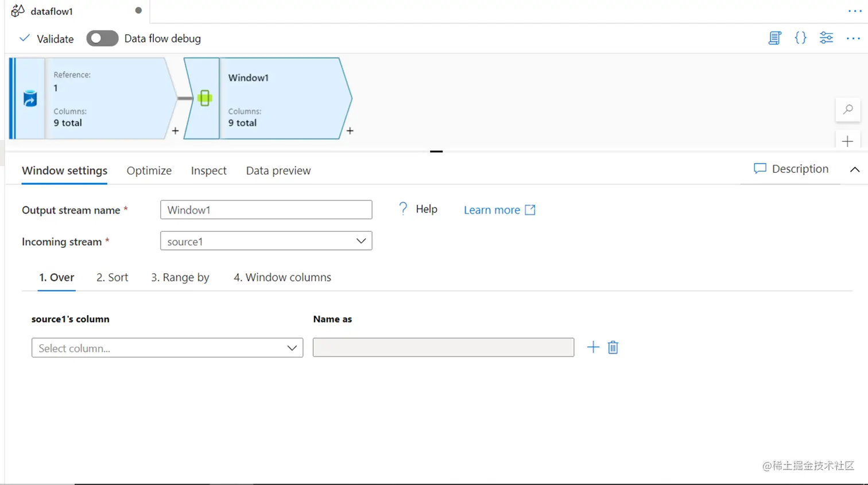
Task: Select the 2. Sort tab
Action: click(x=112, y=277)
